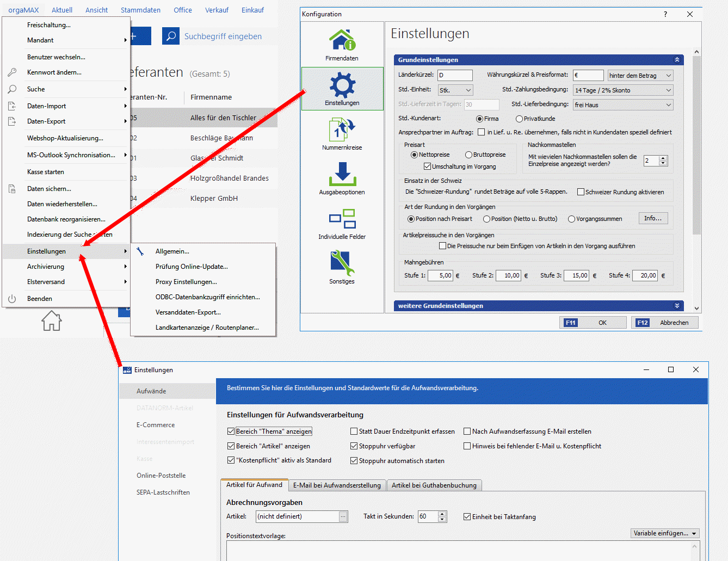Viewport: 728px width, 561px height.
Task: Click the Info... button for rounding
Action: point(653,219)
